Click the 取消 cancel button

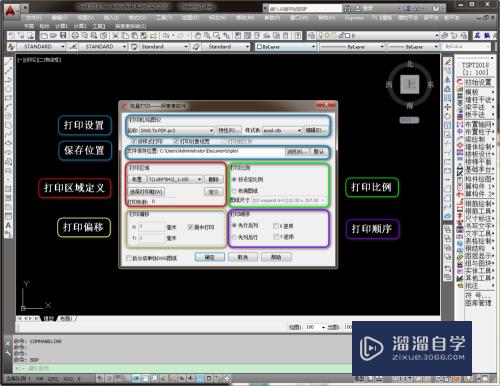click(243, 257)
